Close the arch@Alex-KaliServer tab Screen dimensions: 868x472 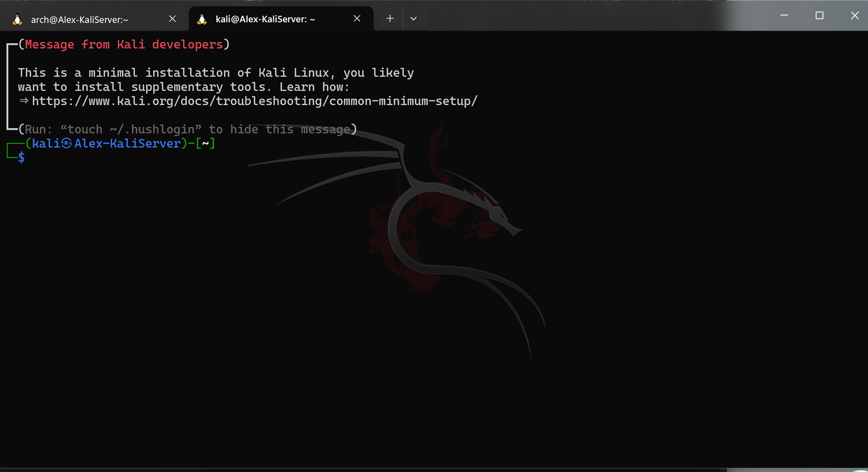pos(172,19)
